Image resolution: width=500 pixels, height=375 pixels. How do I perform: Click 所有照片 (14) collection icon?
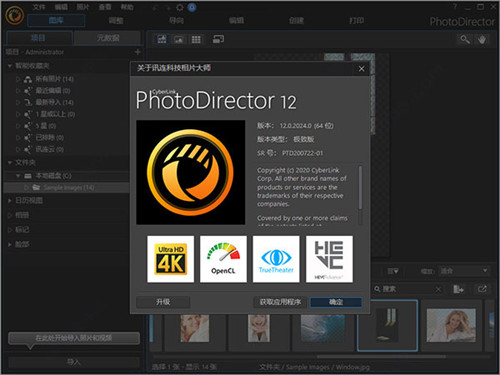28,79
